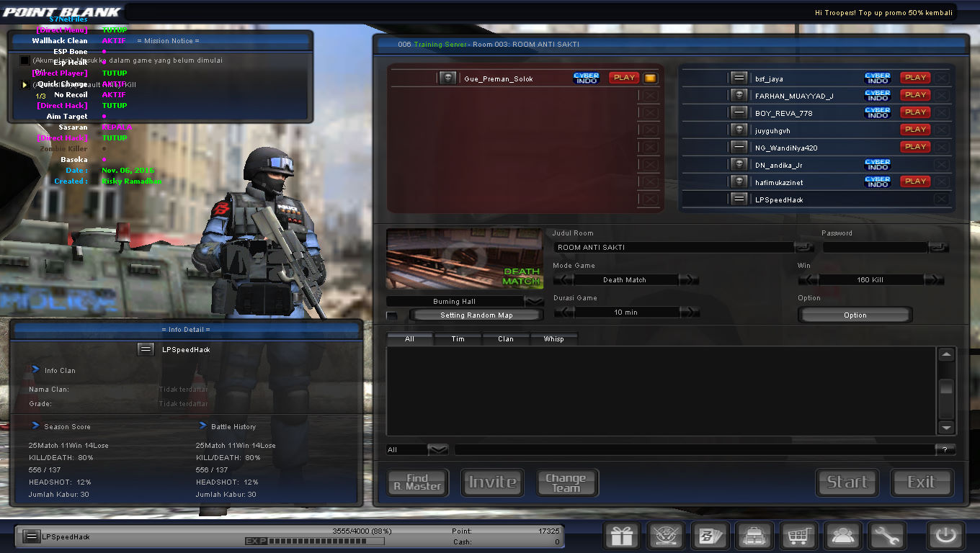Open the shopping cart shop icon
Image resolution: width=980 pixels, height=553 pixels.
(798, 536)
